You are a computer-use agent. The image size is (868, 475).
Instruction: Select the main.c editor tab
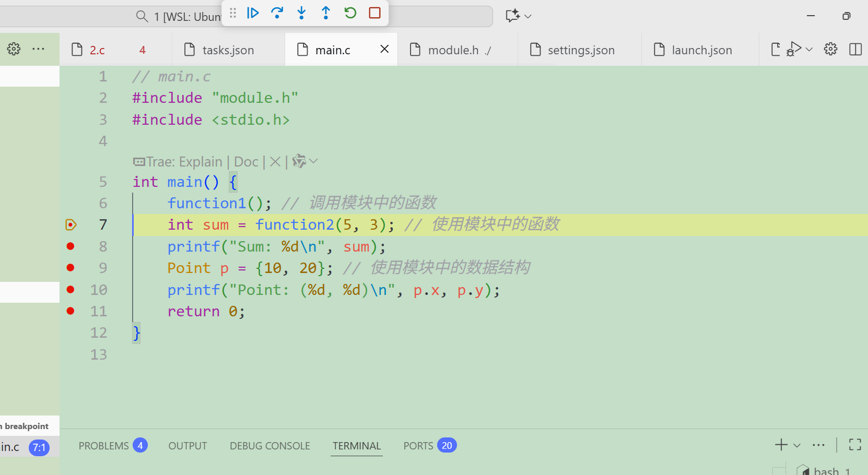pyautogui.click(x=333, y=50)
